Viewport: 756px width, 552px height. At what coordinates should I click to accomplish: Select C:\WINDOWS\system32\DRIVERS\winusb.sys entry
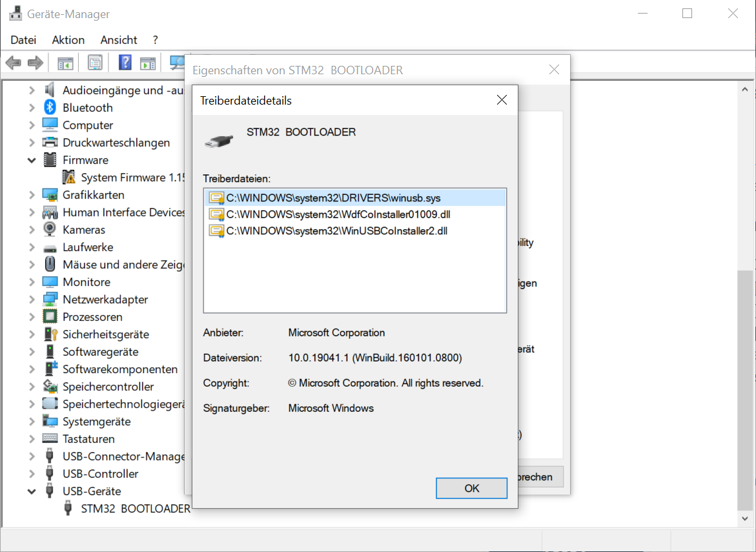point(355,198)
